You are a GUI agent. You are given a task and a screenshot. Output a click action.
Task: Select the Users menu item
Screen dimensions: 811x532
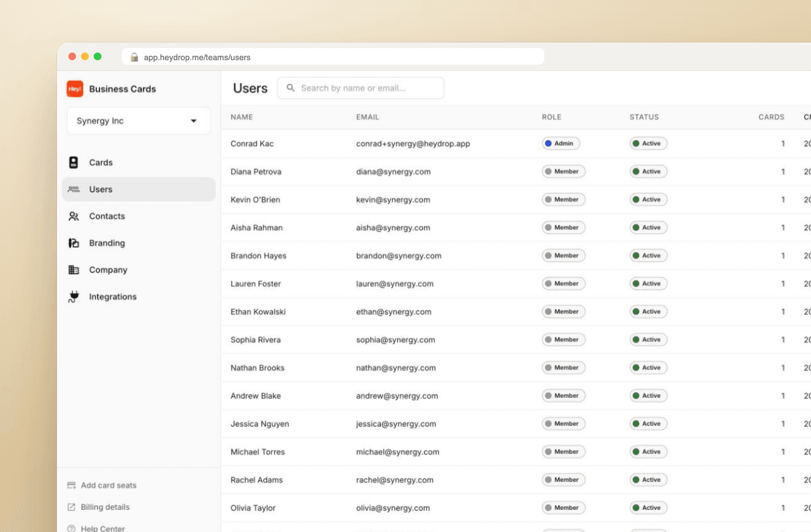(x=139, y=189)
